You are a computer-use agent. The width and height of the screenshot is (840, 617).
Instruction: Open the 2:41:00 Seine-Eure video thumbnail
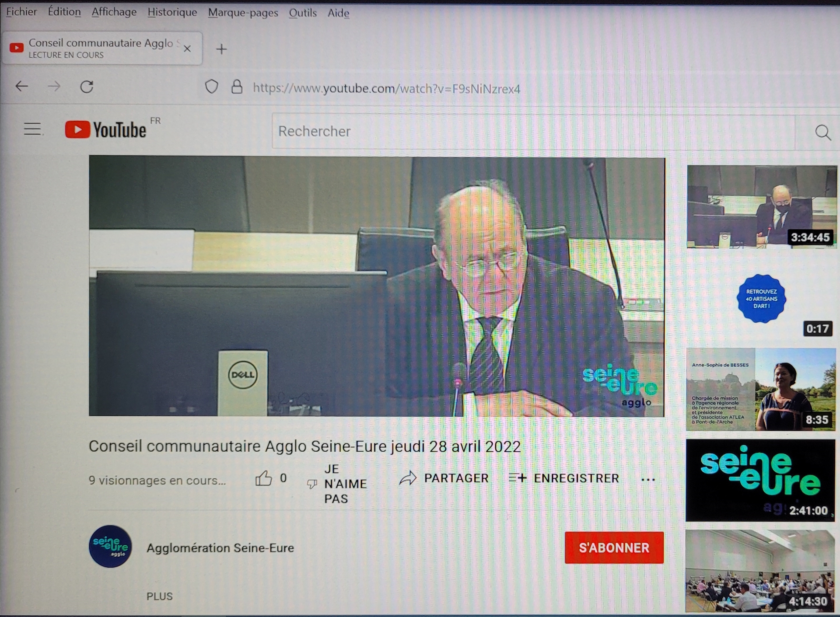click(760, 480)
